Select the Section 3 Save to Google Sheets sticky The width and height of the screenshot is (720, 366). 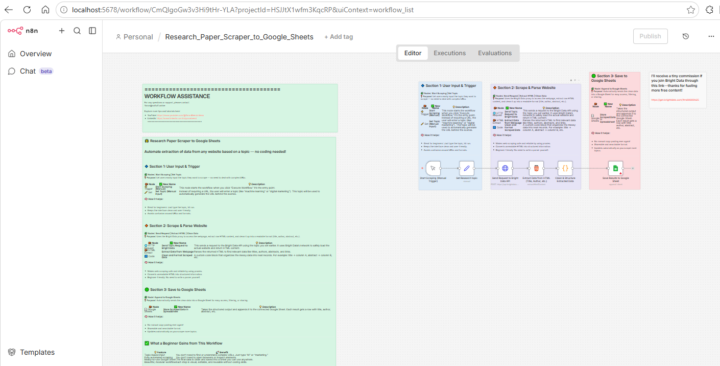[x=615, y=130]
